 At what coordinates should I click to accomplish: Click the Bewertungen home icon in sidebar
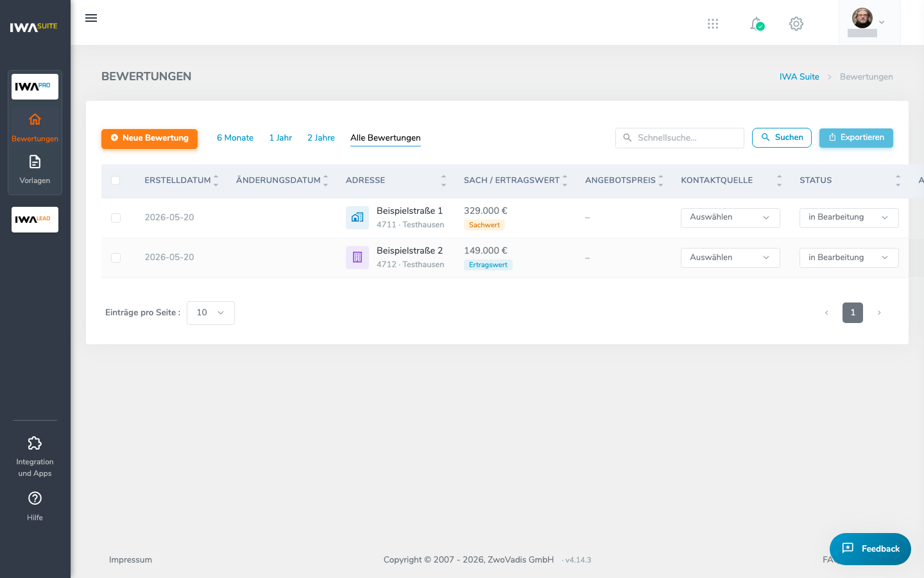click(35, 119)
